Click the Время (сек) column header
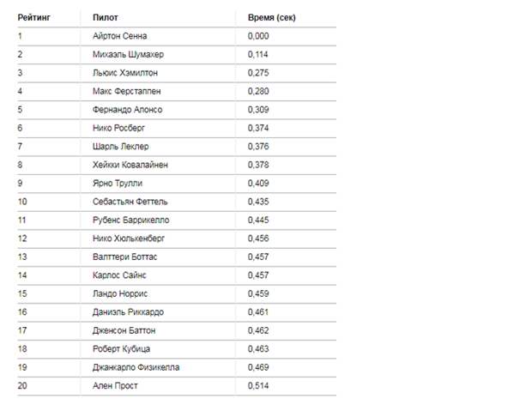Screen dimensions: 532x417 [272, 18]
